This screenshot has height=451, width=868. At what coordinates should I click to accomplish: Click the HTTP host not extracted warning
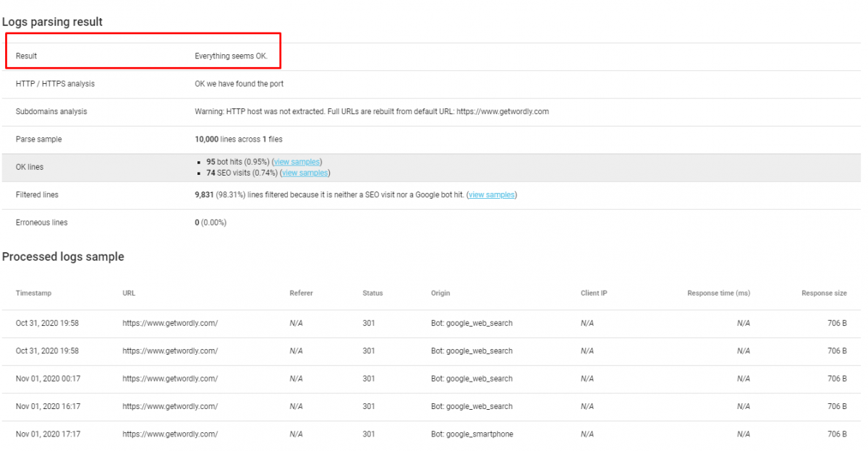pos(372,112)
